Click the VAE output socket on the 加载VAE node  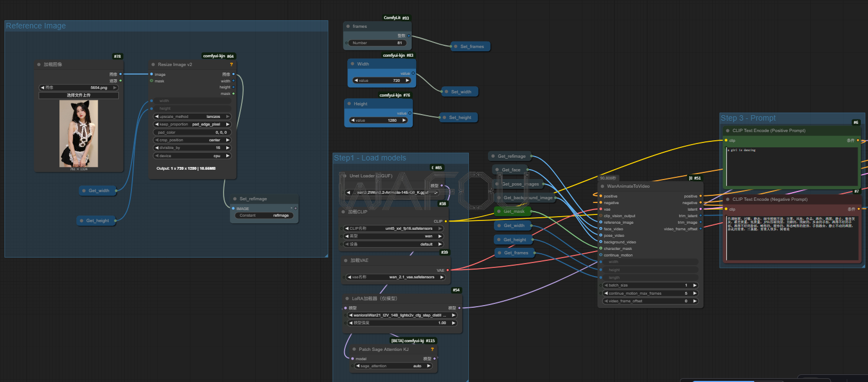(448, 270)
